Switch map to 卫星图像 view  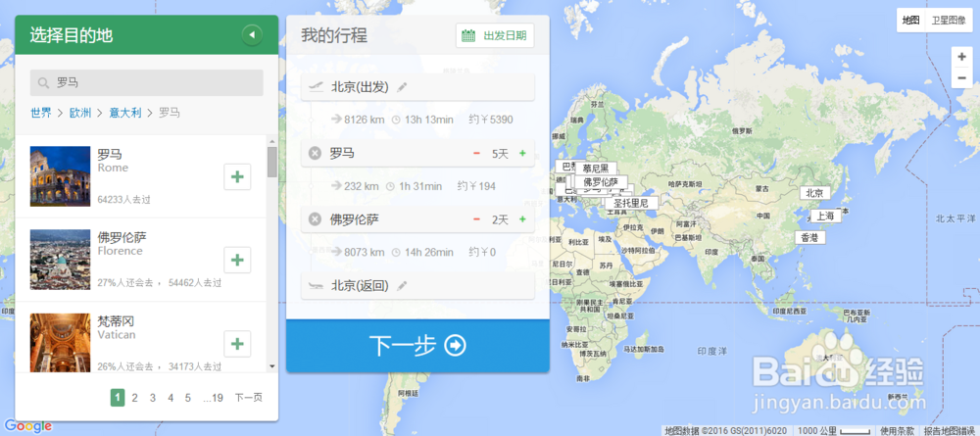point(948,21)
